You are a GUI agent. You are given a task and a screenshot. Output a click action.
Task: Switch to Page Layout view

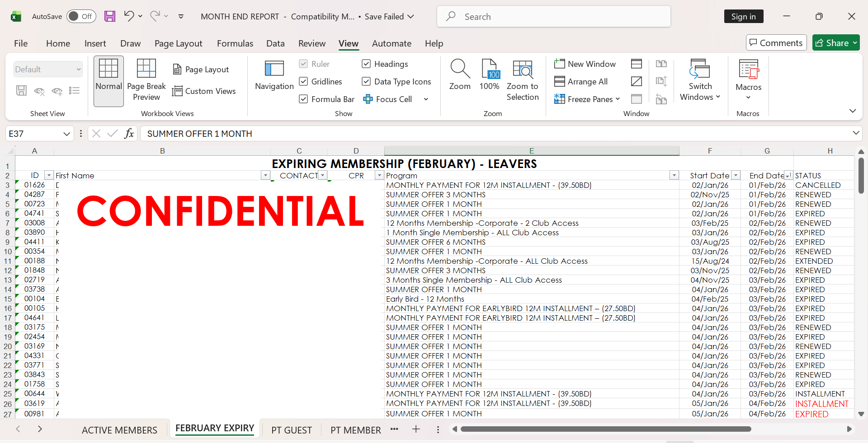pos(201,70)
